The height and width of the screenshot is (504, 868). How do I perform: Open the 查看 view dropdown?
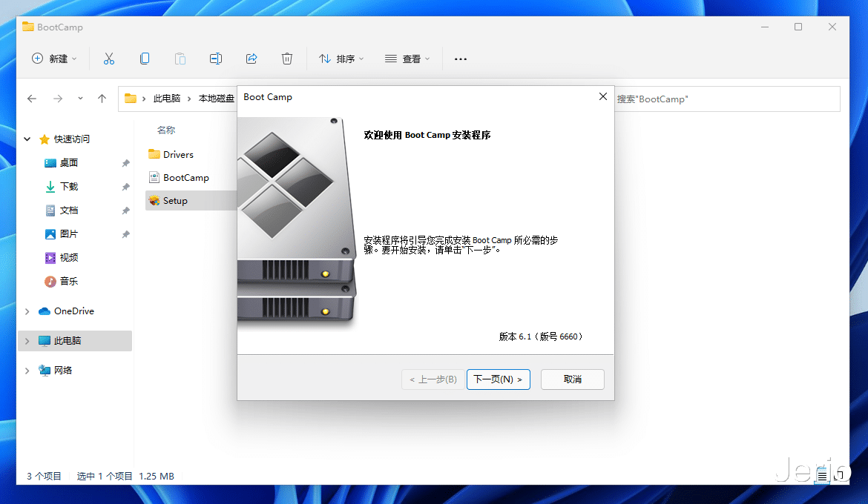tap(407, 58)
